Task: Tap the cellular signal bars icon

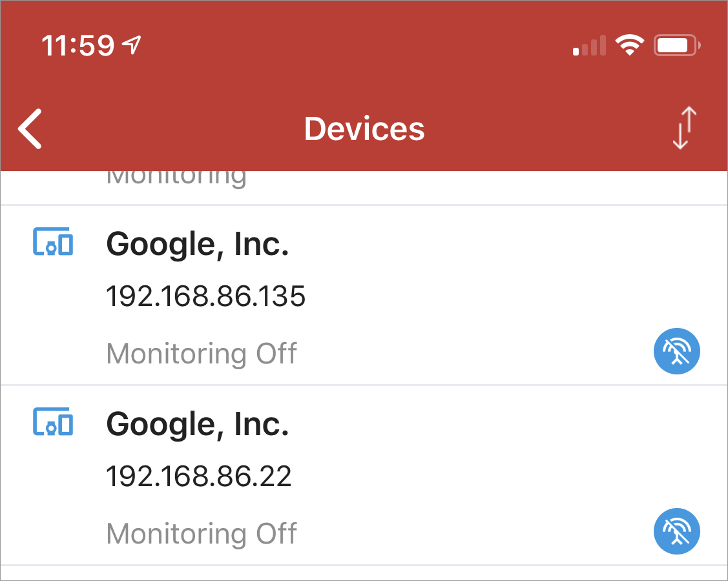Action: (x=589, y=45)
